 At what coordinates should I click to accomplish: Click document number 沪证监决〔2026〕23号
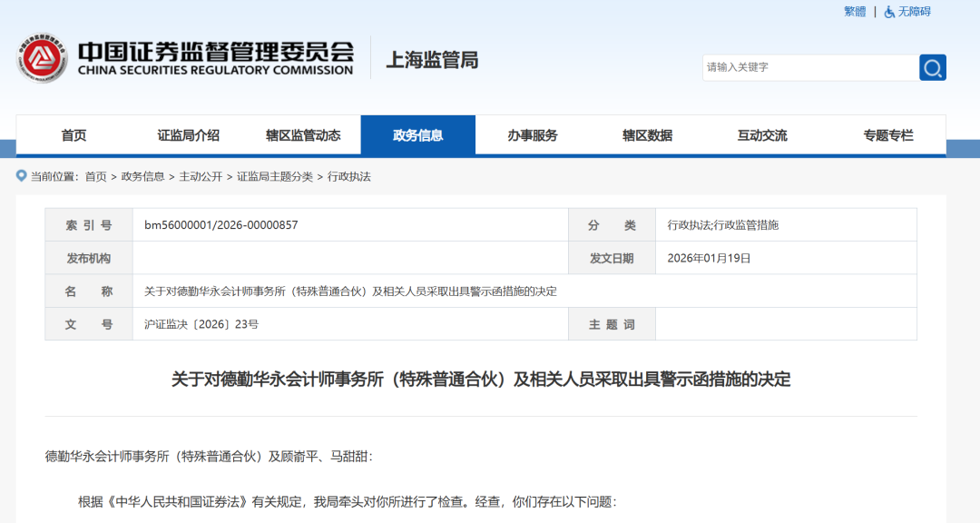201,324
